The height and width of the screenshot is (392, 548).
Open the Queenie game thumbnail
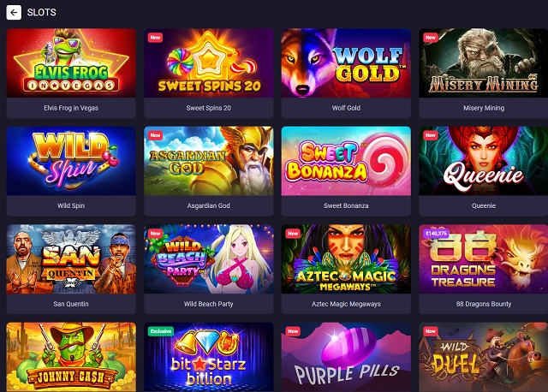[x=483, y=161]
